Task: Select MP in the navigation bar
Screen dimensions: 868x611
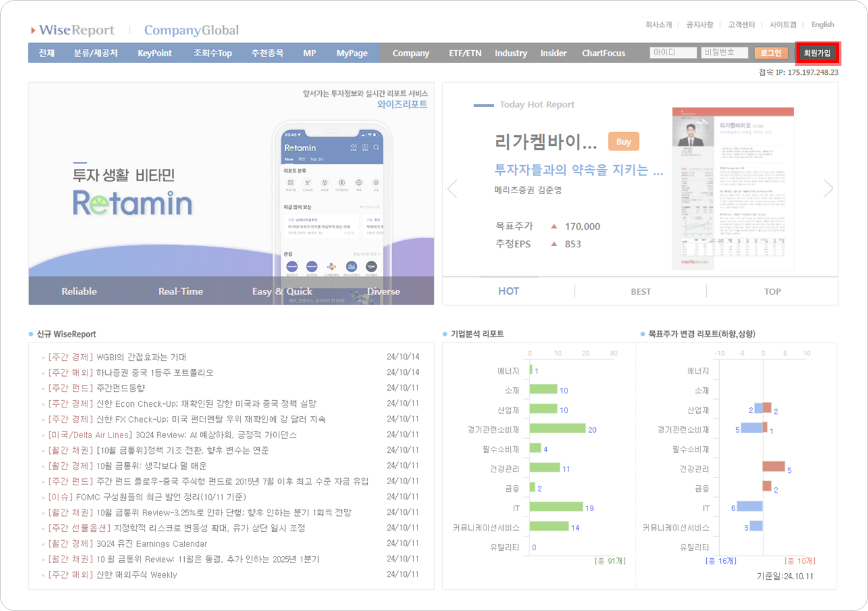Action: [309, 53]
